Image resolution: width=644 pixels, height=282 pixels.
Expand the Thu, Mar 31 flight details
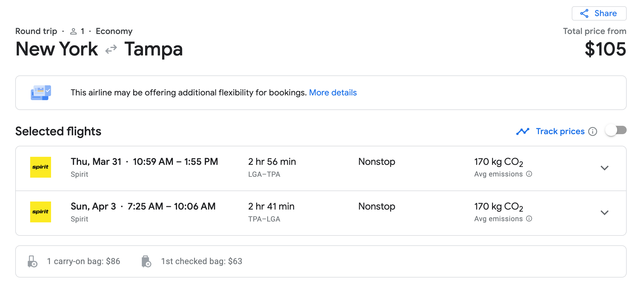[605, 168]
